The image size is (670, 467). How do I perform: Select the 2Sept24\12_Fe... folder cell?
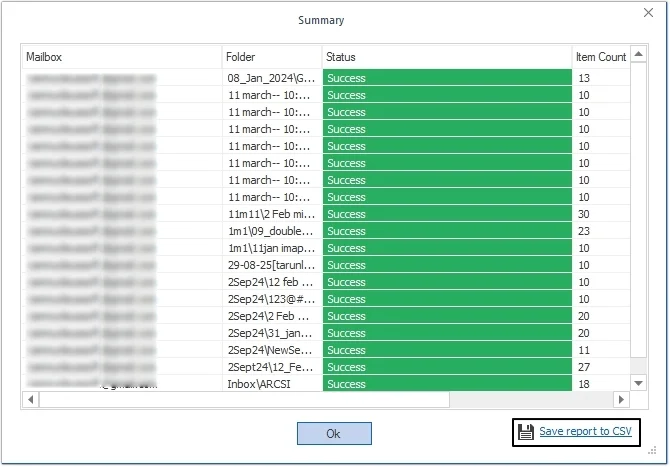point(272,367)
